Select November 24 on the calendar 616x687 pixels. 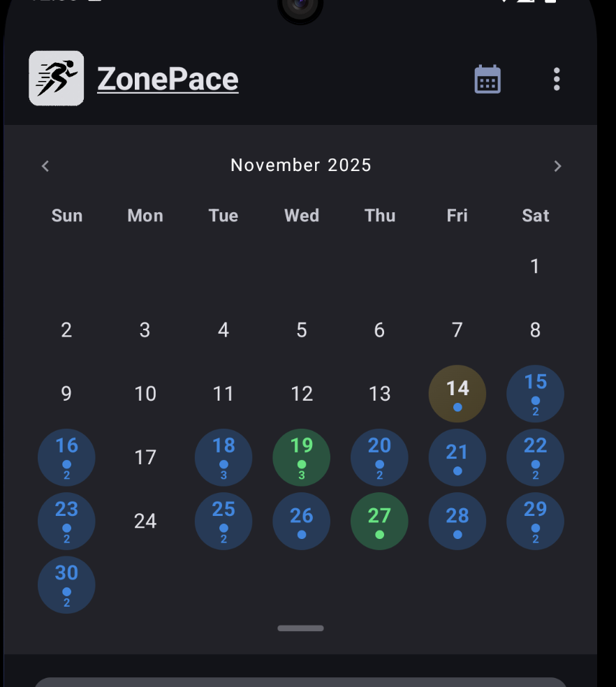coord(145,521)
